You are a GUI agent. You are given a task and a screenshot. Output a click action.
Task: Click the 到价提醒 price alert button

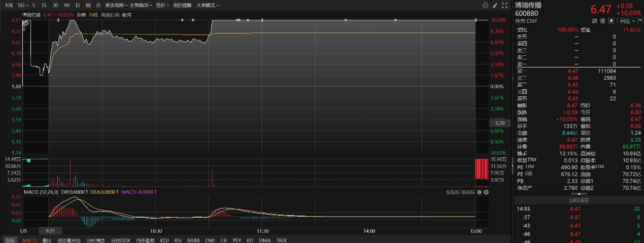pyautogui.click(x=182, y=5)
